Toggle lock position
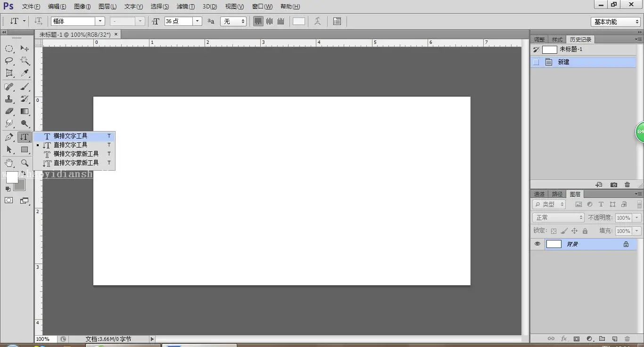Image resolution: width=644 pixels, height=347 pixels. pos(575,231)
